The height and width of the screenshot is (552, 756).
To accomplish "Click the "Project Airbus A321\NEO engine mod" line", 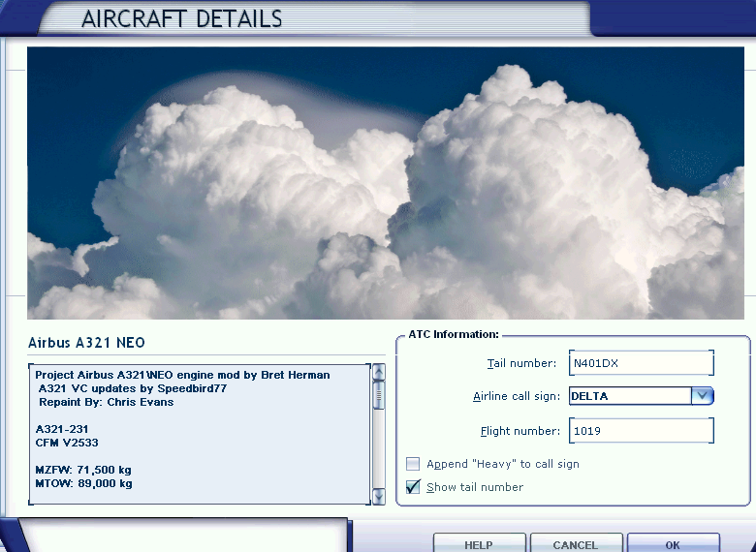I will pyautogui.click(x=182, y=375).
